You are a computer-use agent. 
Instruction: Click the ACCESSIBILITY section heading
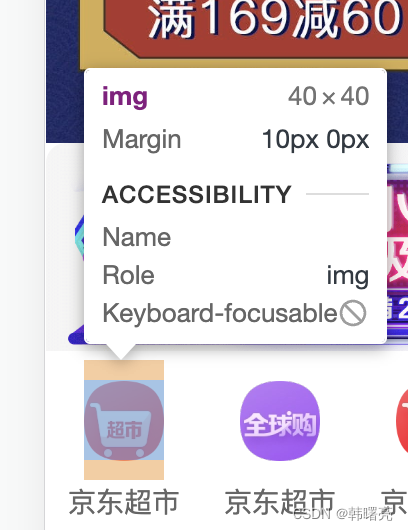pyautogui.click(x=196, y=194)
